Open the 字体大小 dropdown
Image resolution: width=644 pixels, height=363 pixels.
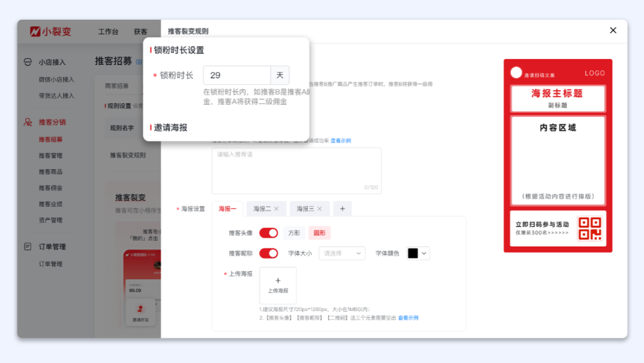click(342, 253)
